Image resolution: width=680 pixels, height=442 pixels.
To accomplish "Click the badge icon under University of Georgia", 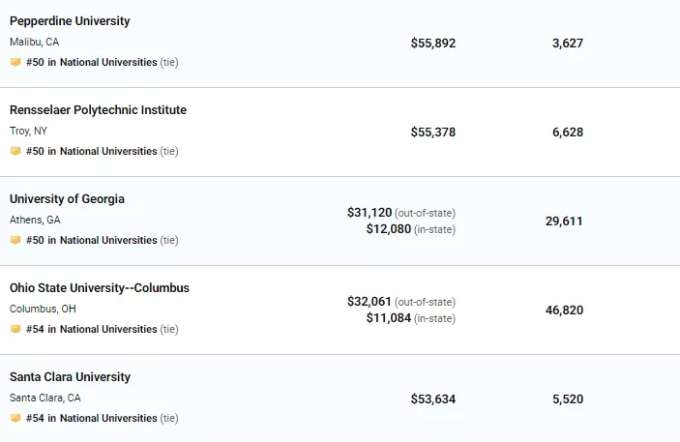I will pos(16,240).
